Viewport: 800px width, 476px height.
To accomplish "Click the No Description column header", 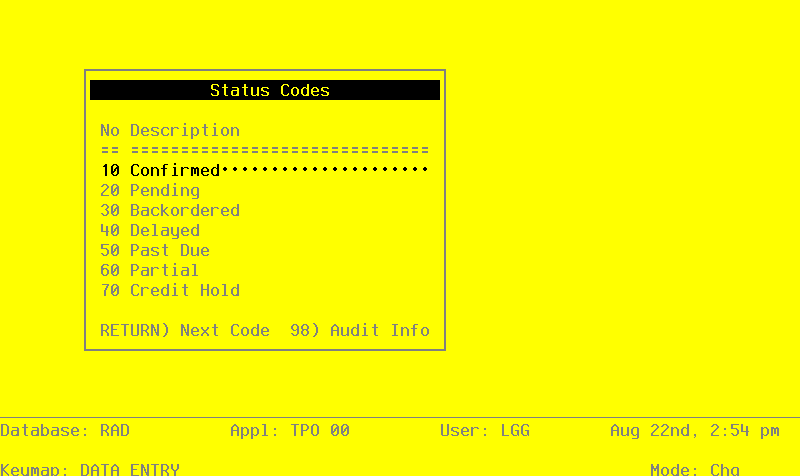I will (x=170, y=131).
